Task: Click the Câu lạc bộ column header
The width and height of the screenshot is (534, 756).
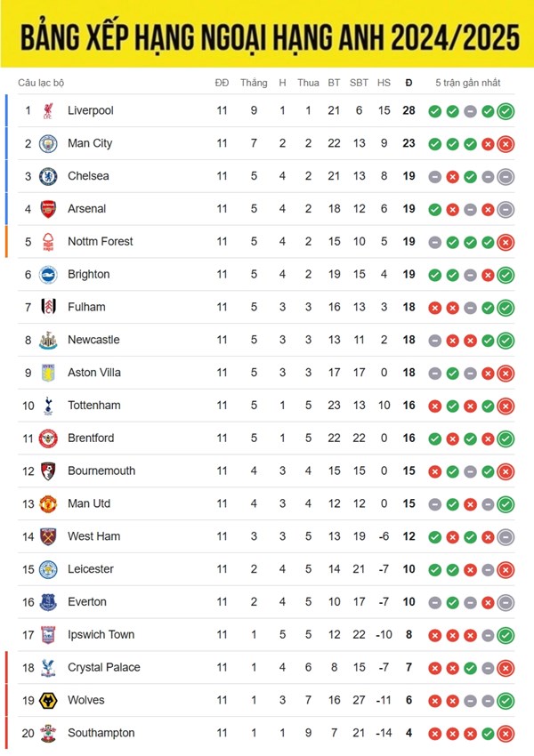Action: tap(41, 83)
